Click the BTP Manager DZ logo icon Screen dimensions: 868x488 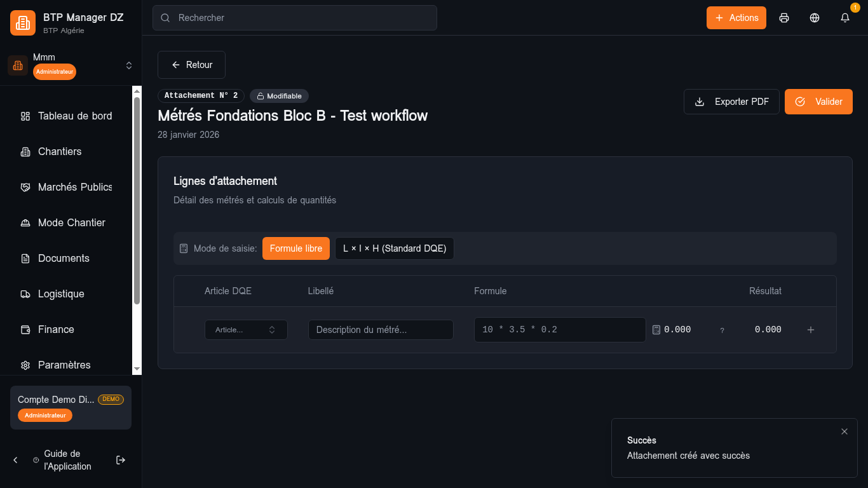coord(23,23)
